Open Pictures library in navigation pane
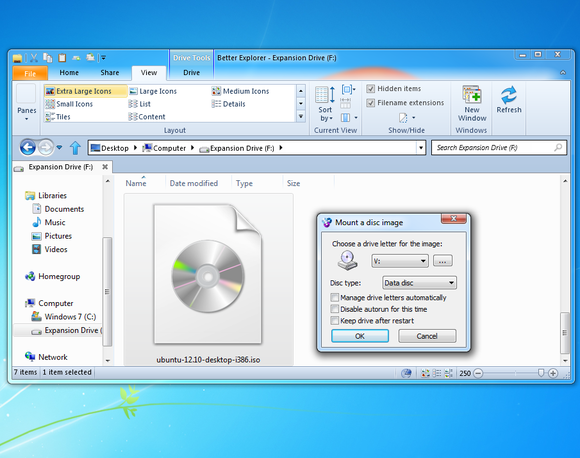The width and height of the screenshot is (580, 458). (52, 236)
